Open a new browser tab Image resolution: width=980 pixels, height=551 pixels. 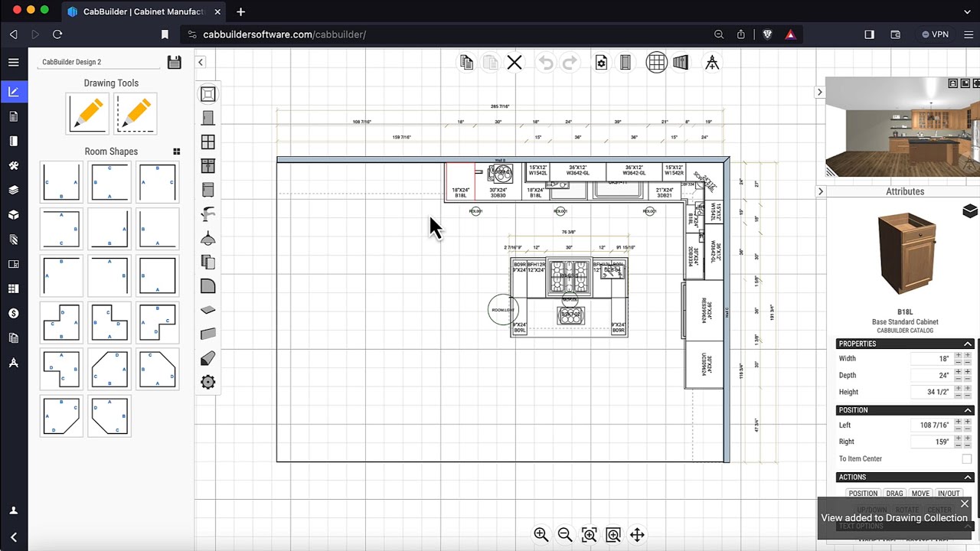[x=240, y=11]
